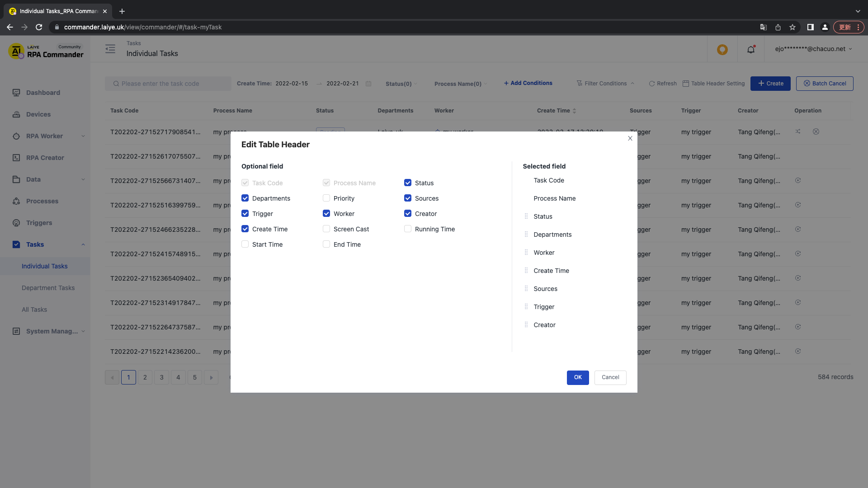
Task: Uncheck the Creator field checkbox
Action: click(408, 213)
